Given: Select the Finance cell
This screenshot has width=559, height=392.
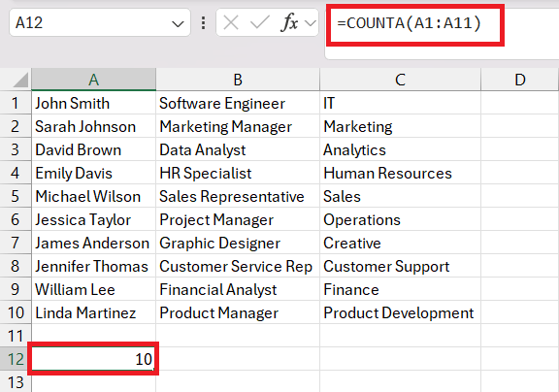Looking at the screenshot, I should (401, 289).
